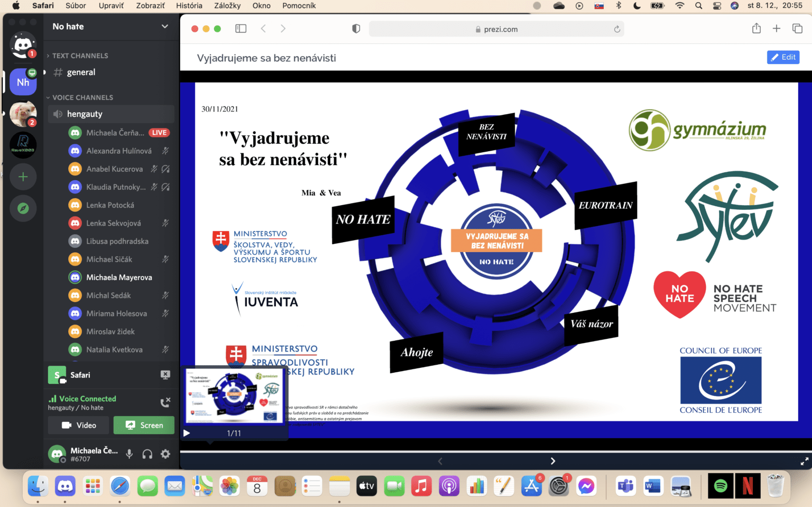Screen dimensions: 812x507
Task: Show Safari tab overview
Action: pos(797,29)
